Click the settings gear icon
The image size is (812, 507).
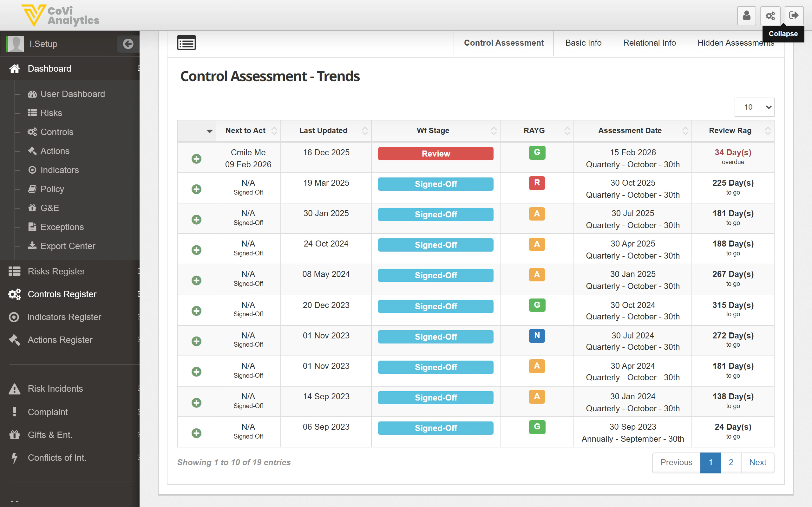tap(770, 16)
